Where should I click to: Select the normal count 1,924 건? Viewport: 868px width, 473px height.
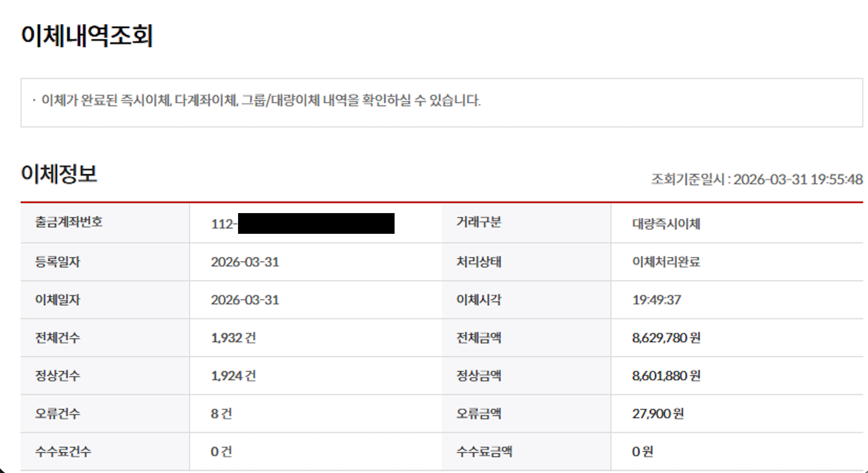tap(233, 376)
